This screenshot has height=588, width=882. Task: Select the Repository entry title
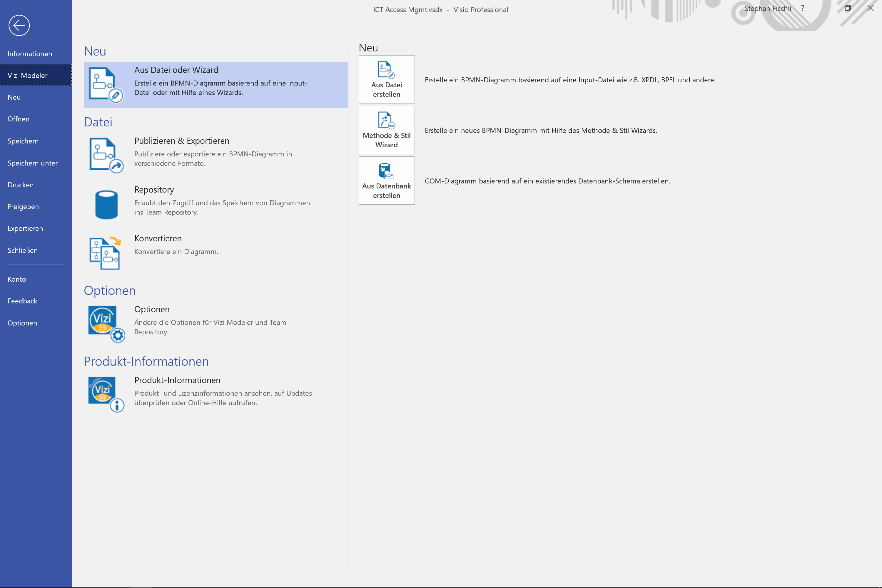pos(154,190)
